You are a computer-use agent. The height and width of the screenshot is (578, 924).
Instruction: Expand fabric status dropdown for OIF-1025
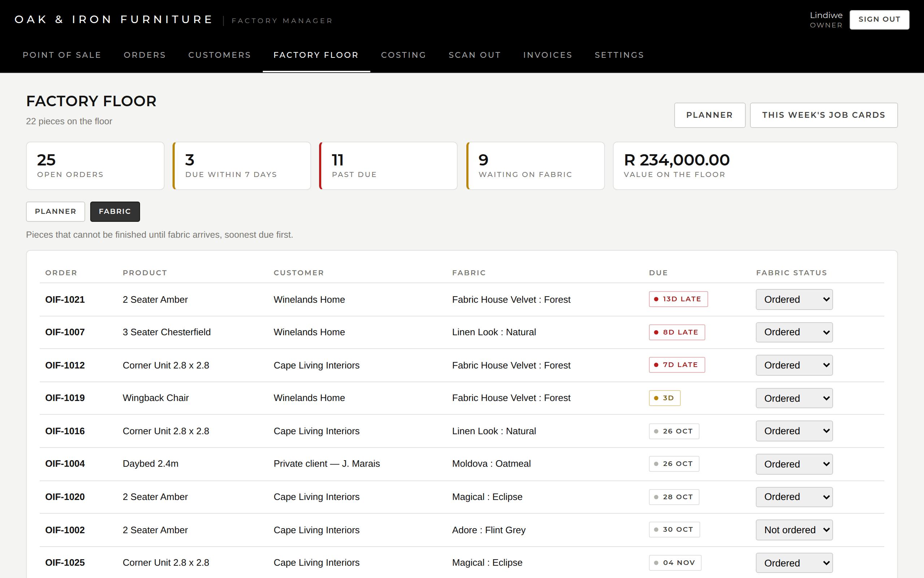(x=794, y=563)
